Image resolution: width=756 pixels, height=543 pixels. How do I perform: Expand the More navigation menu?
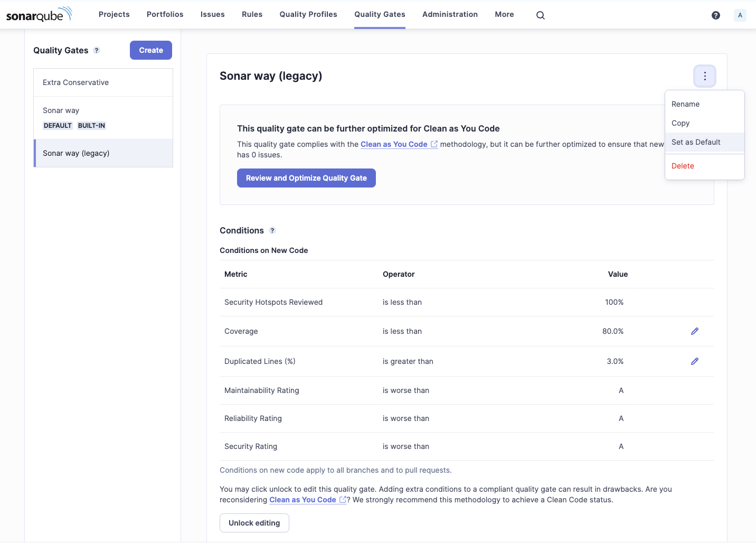point(504,15)
